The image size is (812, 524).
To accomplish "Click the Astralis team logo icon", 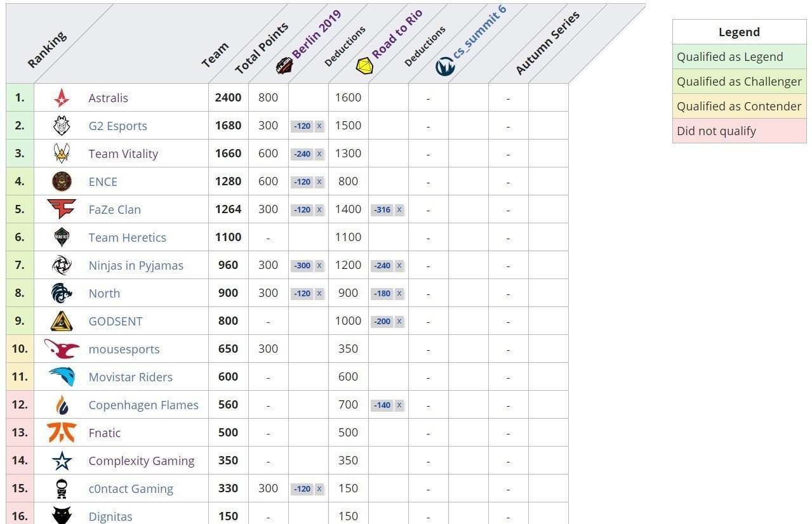I will coord(62,98).
